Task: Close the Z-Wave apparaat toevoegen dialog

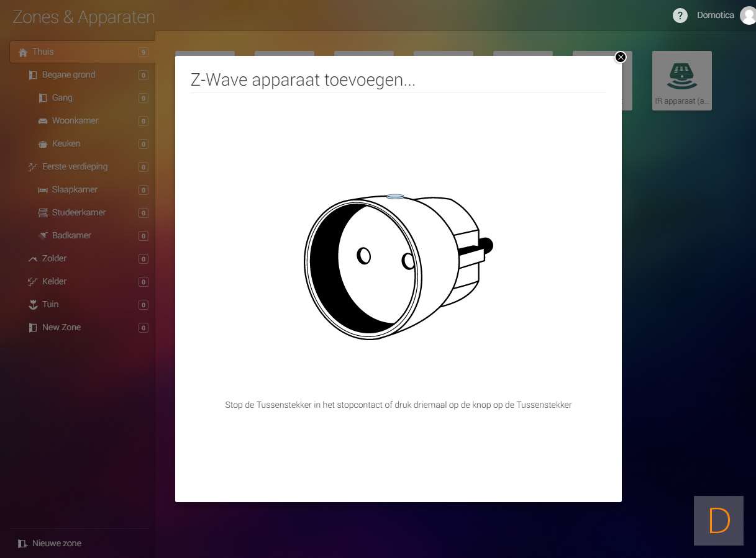Action: click(x=620, y=57)
